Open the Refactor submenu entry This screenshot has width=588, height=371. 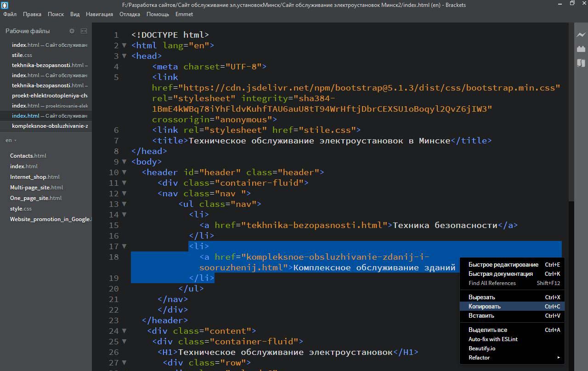[479, 358]
